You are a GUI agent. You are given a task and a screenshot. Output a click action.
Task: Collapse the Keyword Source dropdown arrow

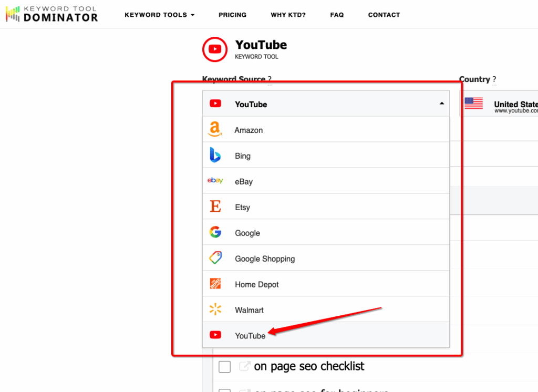(441, 104)
